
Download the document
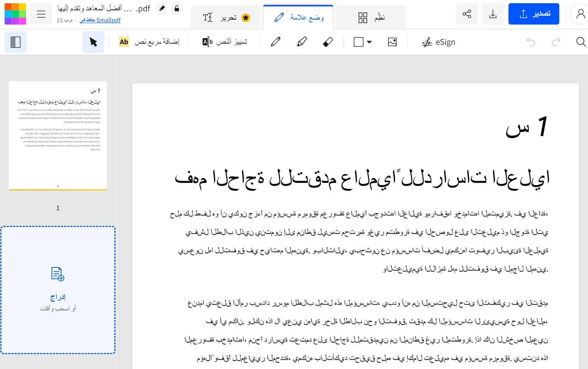pos(493,13)
